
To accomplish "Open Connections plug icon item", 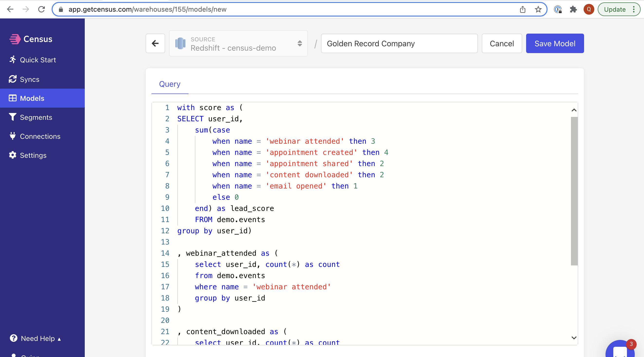I will pos(12,136).
